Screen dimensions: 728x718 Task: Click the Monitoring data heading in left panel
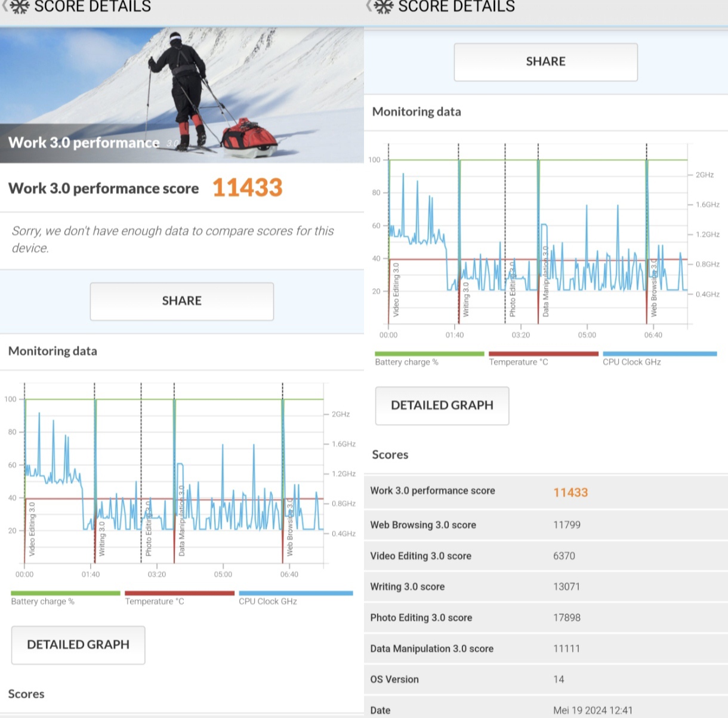coord(53,351)
